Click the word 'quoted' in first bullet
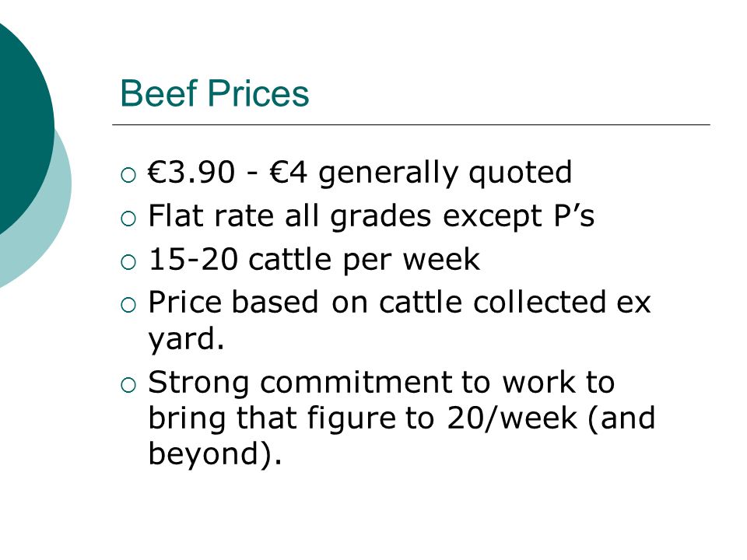 (521, 173)
